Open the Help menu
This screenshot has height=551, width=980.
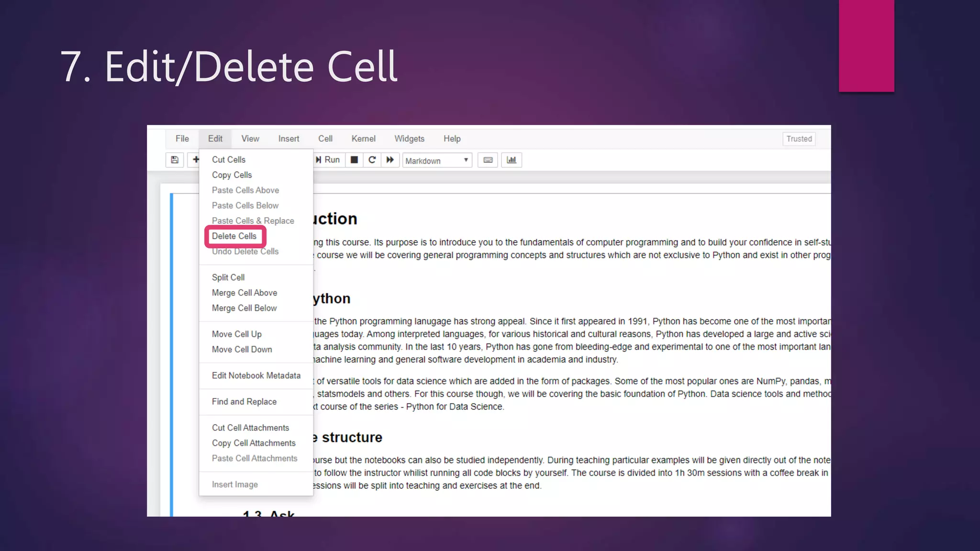tap(452, 139)
